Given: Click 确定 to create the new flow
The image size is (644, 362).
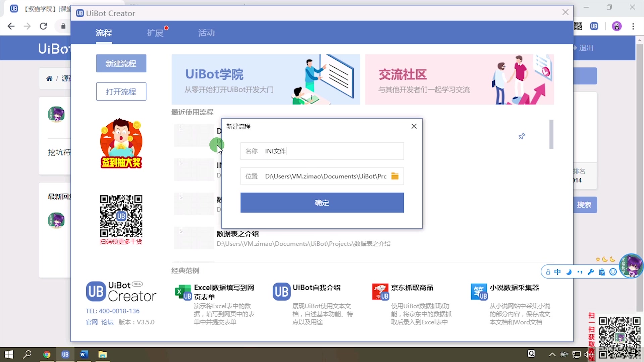Looking at the screenshot, I should click(322, 202).
